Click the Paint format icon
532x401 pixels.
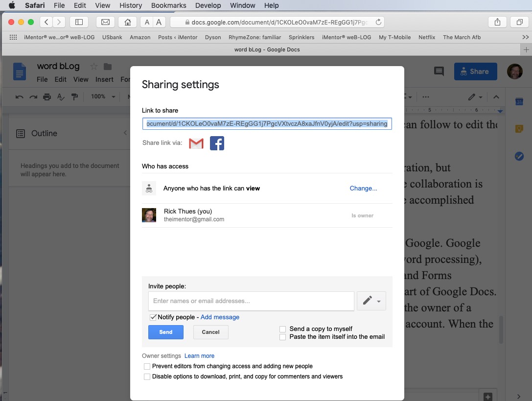[x=75, y=97]
